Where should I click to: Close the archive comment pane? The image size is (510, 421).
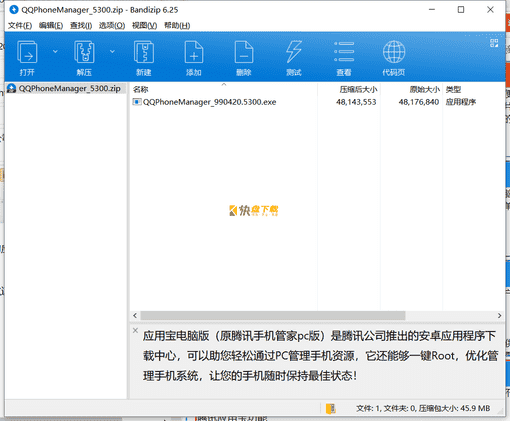[135, 330]
